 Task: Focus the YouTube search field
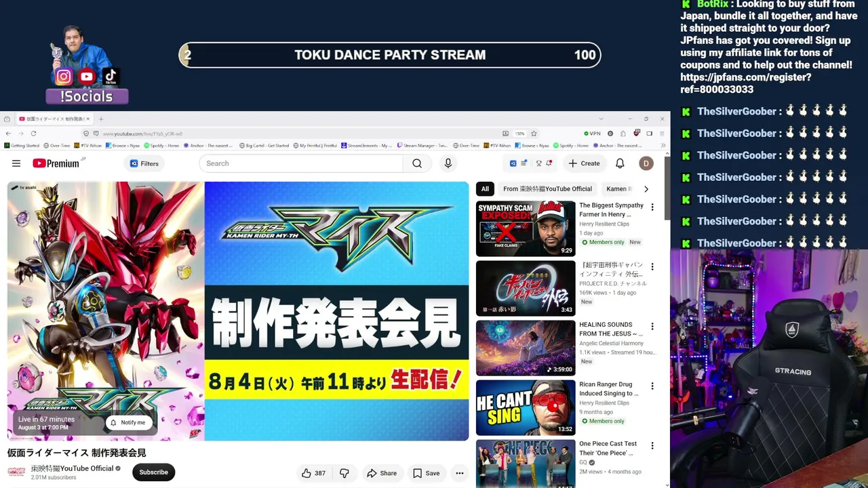point(302,163)
